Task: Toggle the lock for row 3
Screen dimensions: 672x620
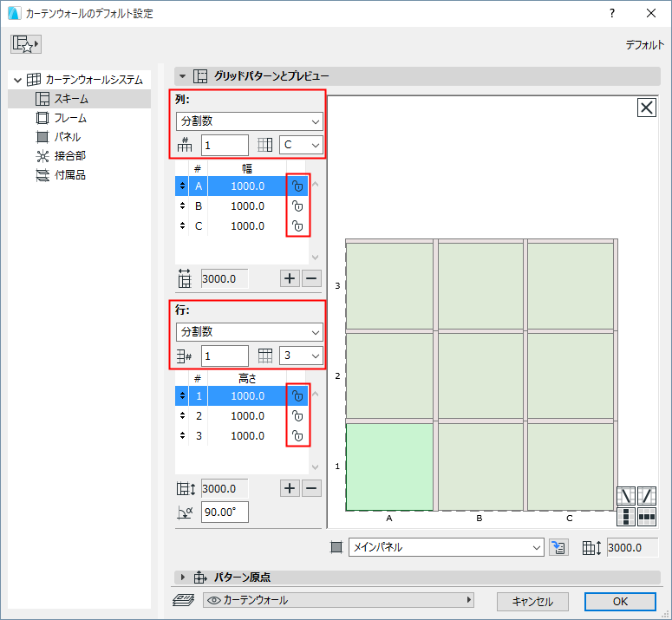Action: click(297, 436)
